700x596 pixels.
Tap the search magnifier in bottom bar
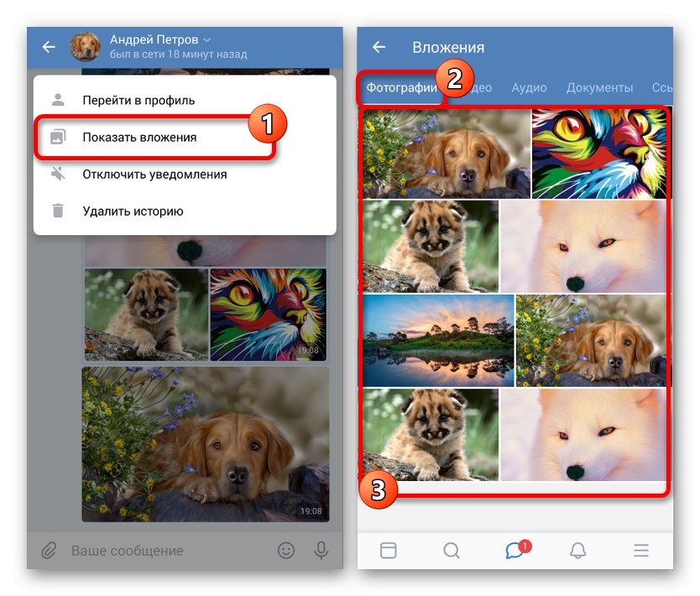click(452, 550)
